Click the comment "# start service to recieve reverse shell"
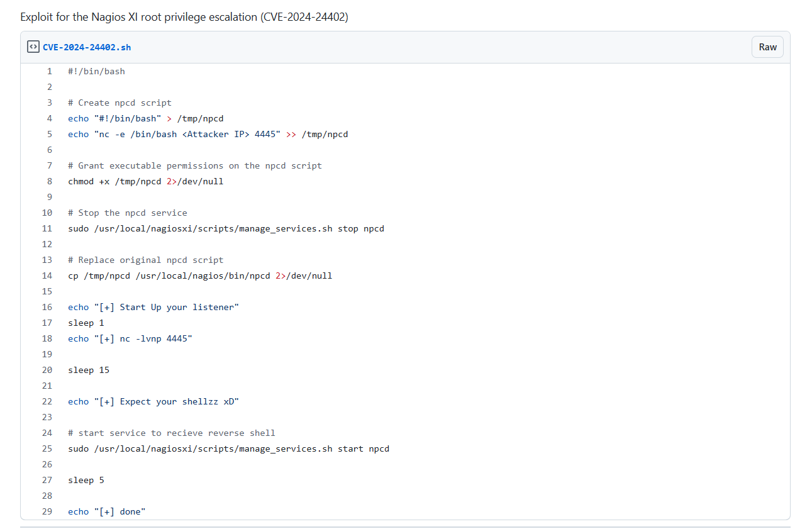 point(172,433)
